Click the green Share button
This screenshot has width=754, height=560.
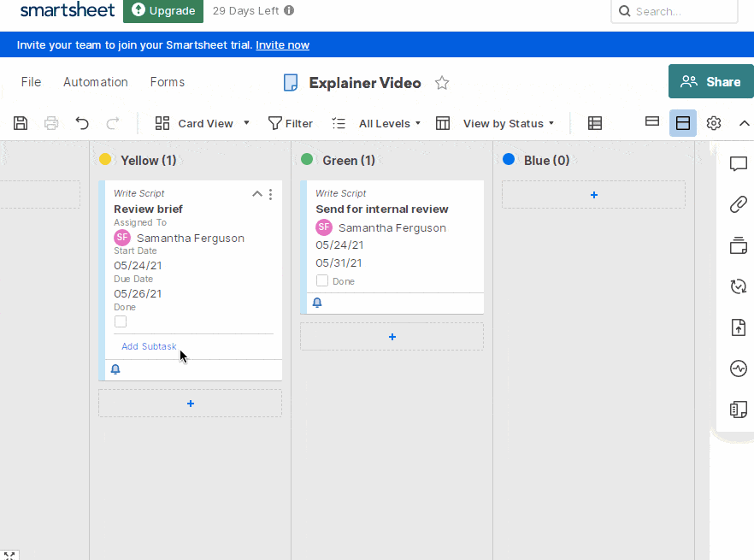710,82
